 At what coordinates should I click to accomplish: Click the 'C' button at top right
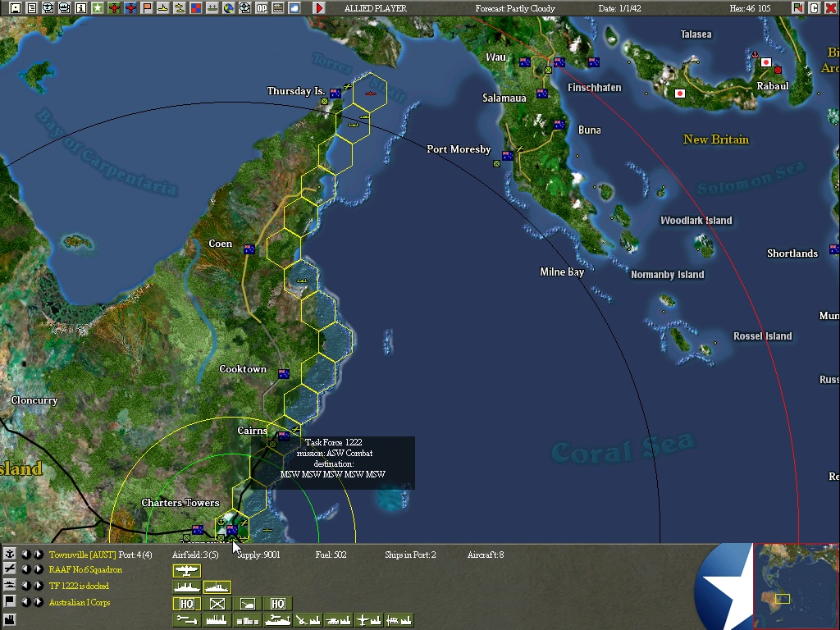tap(815, 8)
